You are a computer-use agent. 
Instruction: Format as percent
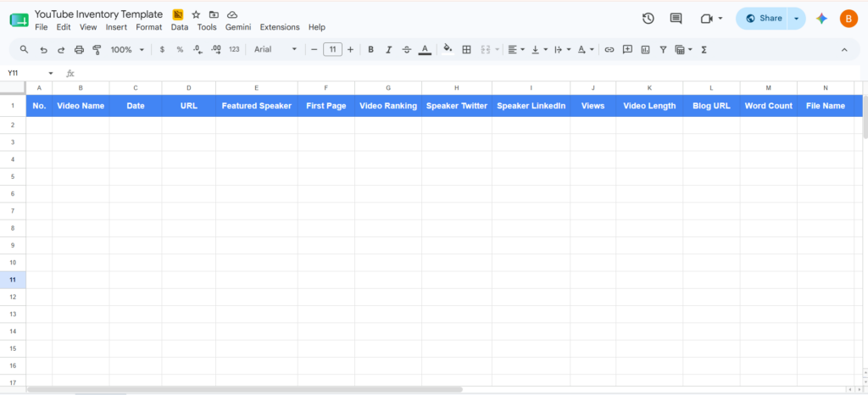180,50
